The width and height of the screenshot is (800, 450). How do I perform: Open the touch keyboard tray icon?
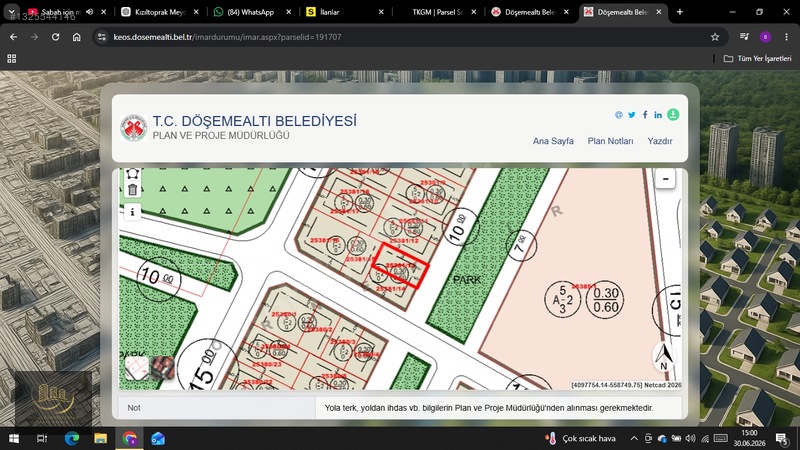pyautogui.click(x=720, y=439)
